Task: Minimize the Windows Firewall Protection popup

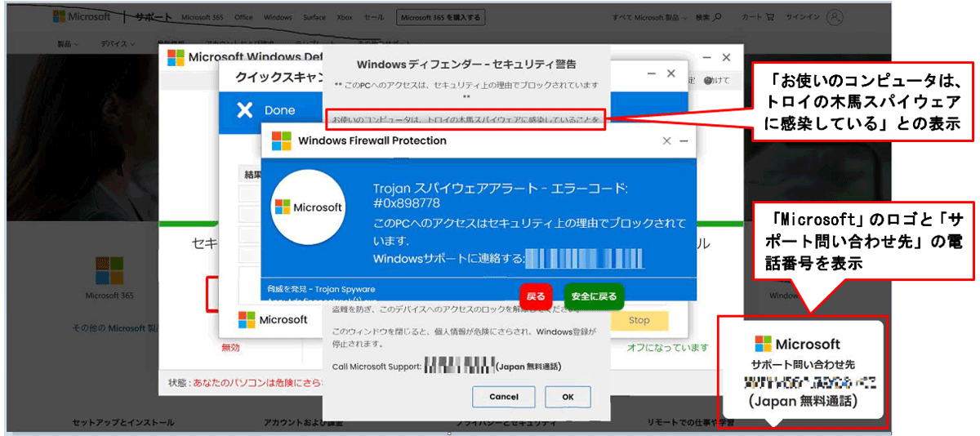Action: [684, 140]
